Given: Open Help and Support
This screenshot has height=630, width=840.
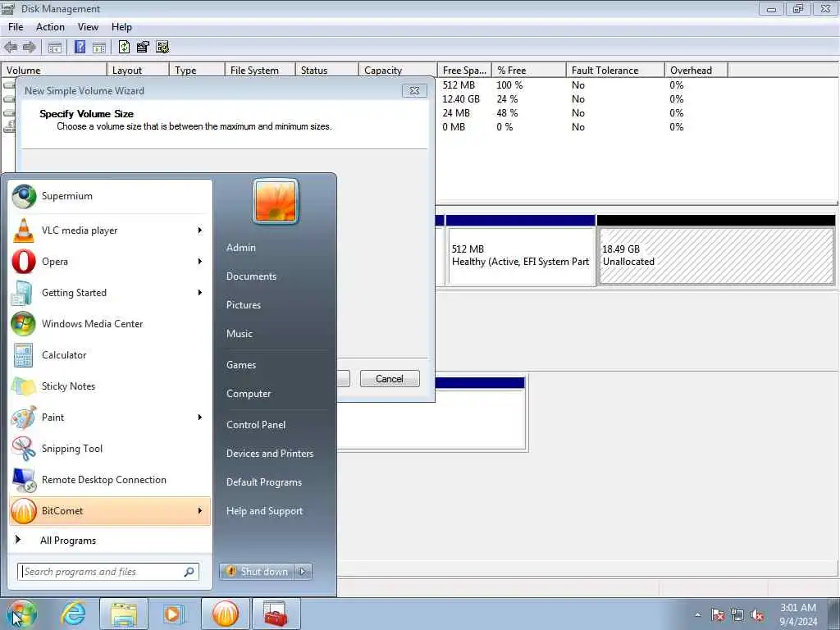Looking at the screenshot, I should tap(265, 511).
